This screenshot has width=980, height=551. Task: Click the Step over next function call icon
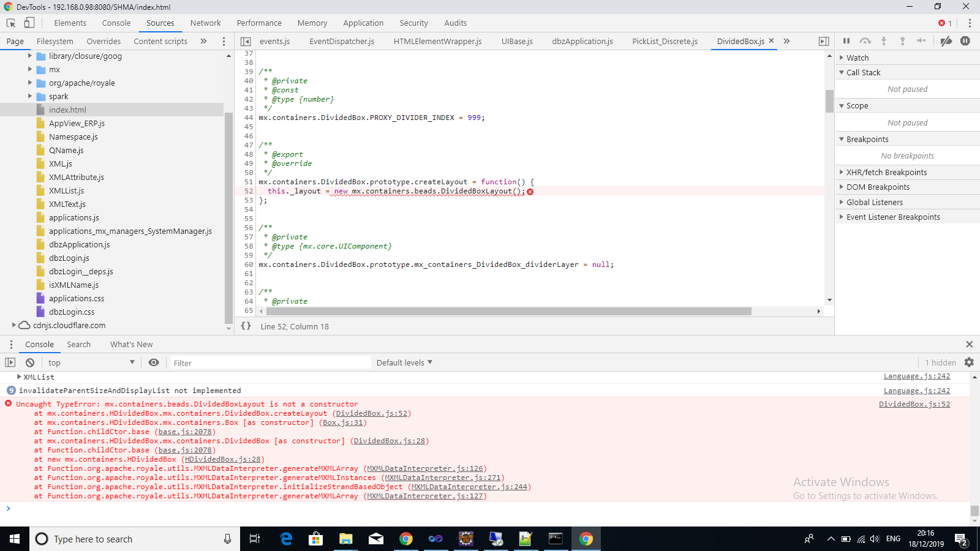click(x=865, y=41)
